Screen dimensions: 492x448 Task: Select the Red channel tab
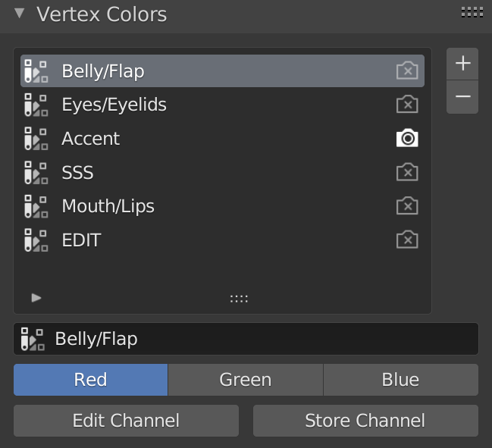pos(90,380)
